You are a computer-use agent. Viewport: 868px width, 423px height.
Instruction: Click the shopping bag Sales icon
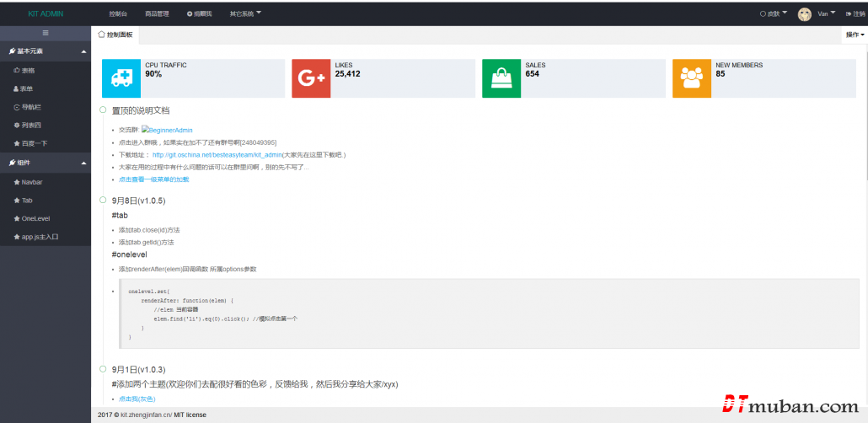coord(501,78)
